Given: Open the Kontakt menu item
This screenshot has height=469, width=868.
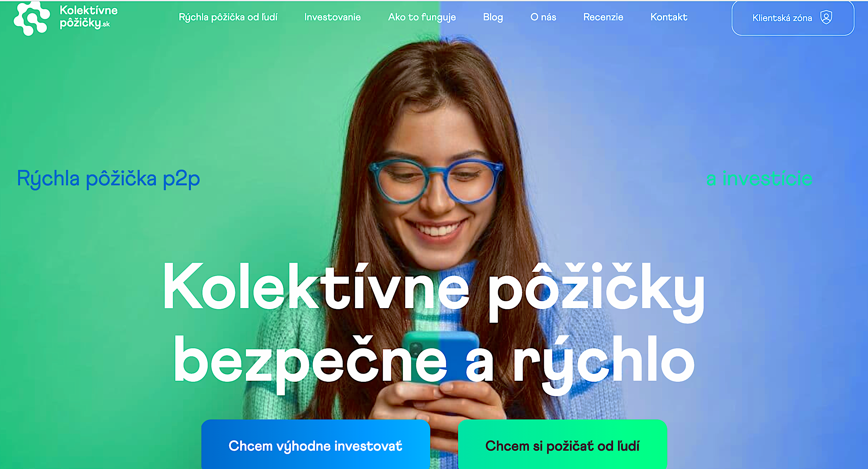Looking at the screenshot, I should click(669, 17).
